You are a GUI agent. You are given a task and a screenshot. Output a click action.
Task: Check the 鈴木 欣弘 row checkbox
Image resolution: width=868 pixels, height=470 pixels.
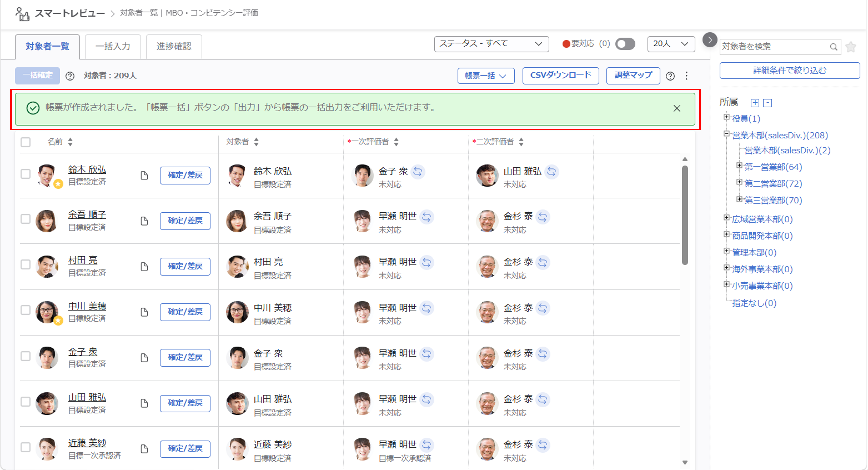tap(26, 174)
